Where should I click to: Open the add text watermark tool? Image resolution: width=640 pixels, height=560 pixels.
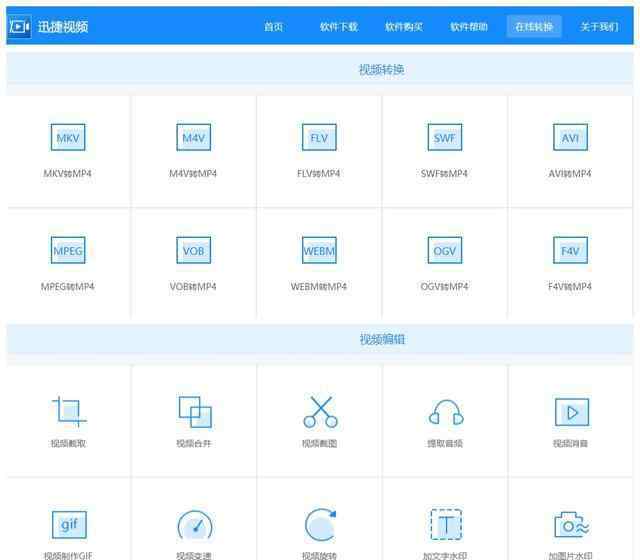click(x=445, y=524)
